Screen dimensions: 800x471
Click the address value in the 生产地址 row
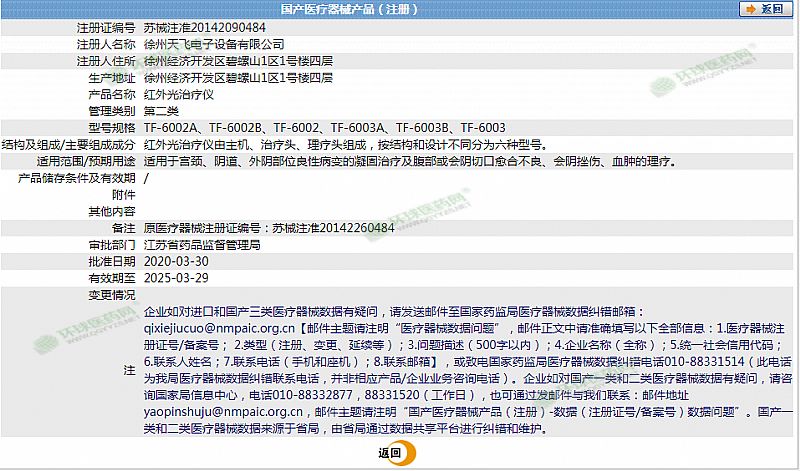239,78
